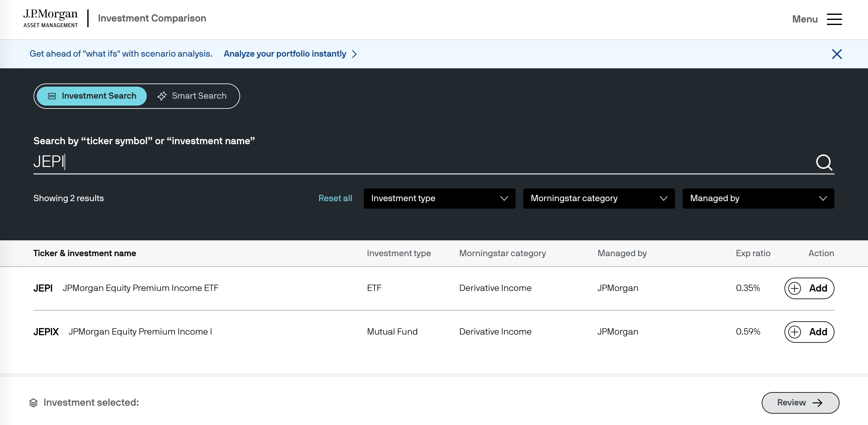Select the JEPIX JPMorgan Equity Premium Income row
868x425 pixels.
(140, 332)
